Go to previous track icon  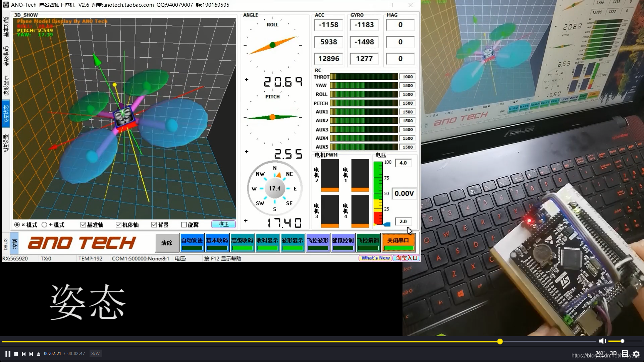pos(23,354)
